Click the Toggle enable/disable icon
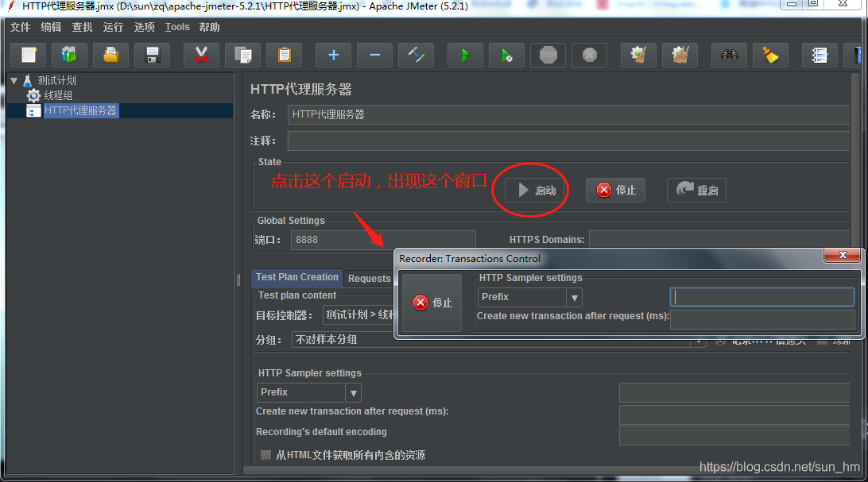Viewport: 868px width, 482px height. click(417, 55)
